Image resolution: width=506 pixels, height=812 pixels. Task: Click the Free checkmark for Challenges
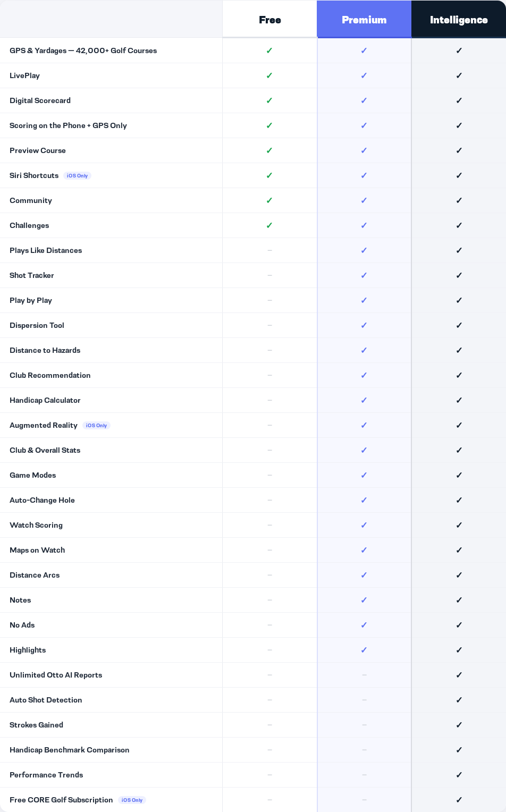click(x=269, y=225)
